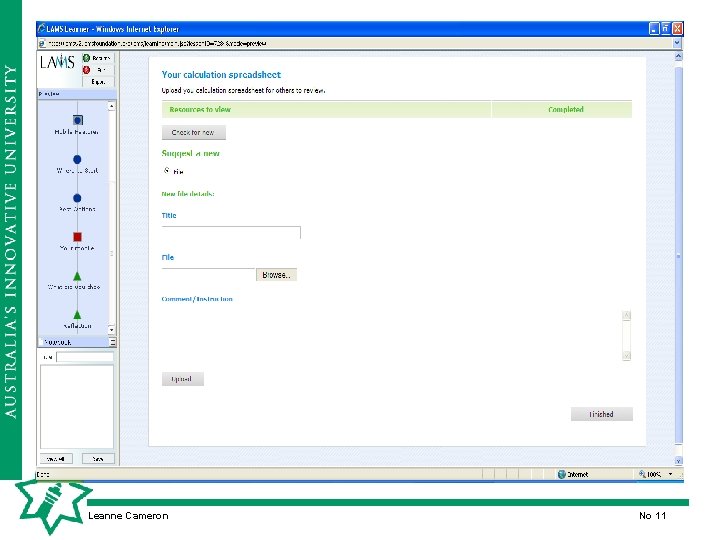Click scroll-up arrow of progress panel

[111, 106]
